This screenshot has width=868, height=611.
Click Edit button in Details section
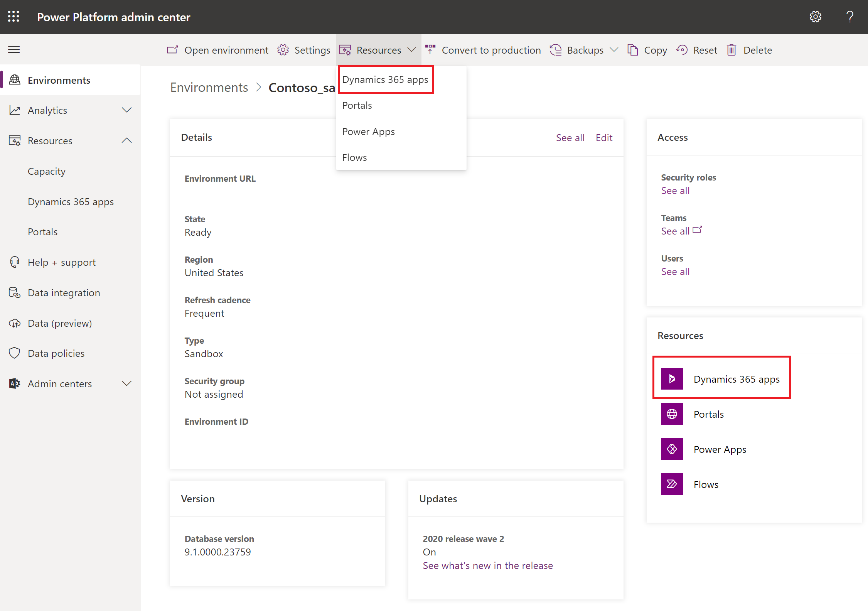603,137
